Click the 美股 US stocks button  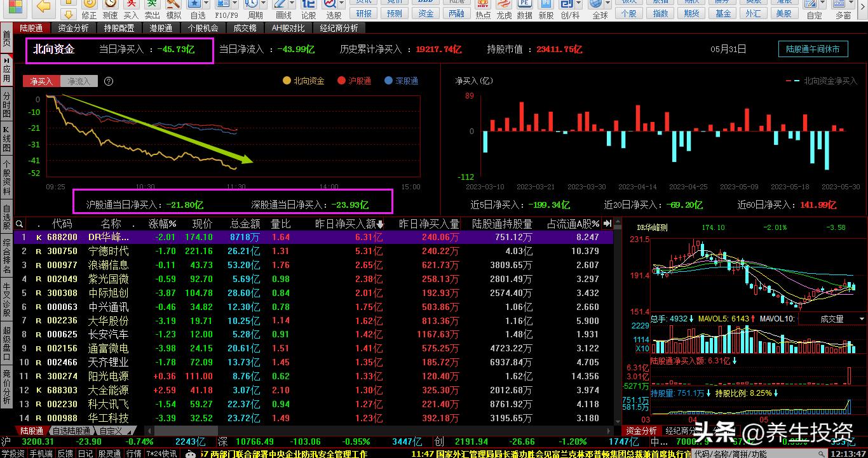[x=784, y=13]
